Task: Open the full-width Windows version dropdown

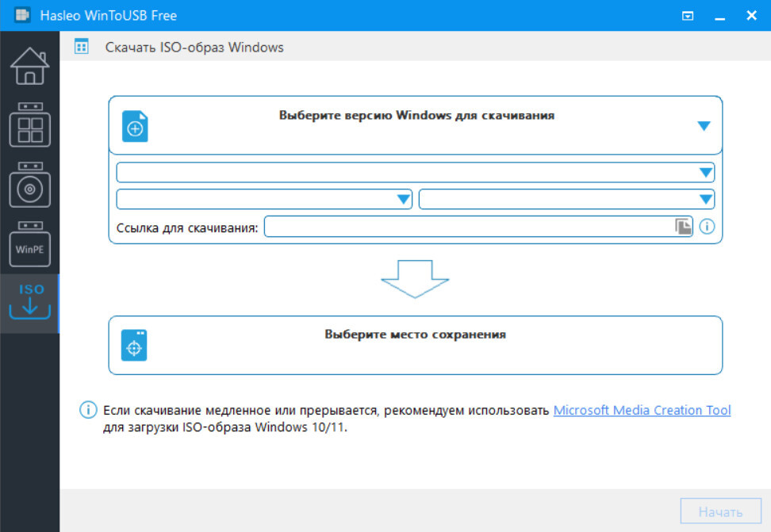Action: pos(416,173)
